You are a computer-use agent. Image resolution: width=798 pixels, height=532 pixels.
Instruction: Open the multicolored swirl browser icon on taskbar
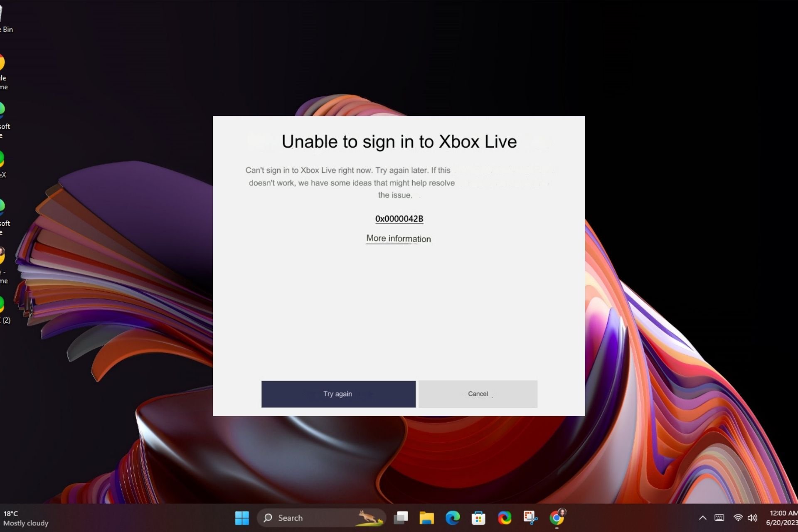505,518
